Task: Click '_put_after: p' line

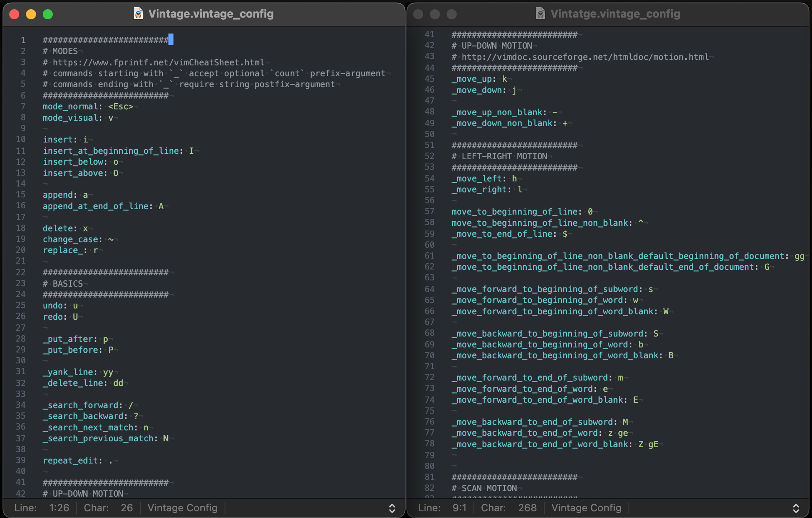Action: coord(75,339)
